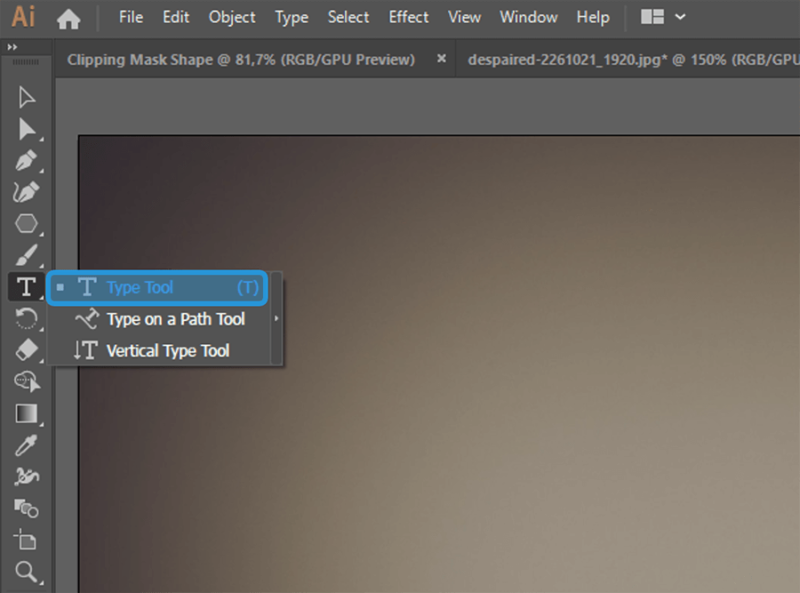
Task: Expand the toolbar with double arrows
Action: (12, 47)
